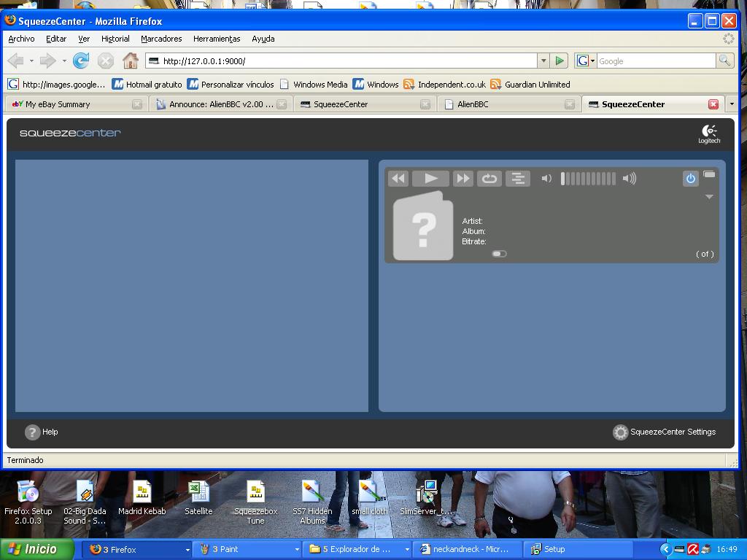Toggle the player power button

690,179
